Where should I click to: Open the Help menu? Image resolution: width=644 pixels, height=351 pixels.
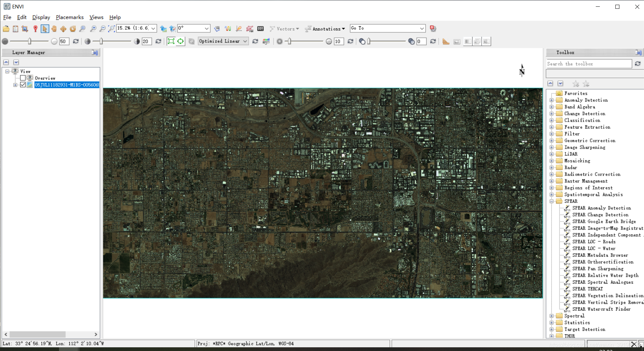pos(115,17)
